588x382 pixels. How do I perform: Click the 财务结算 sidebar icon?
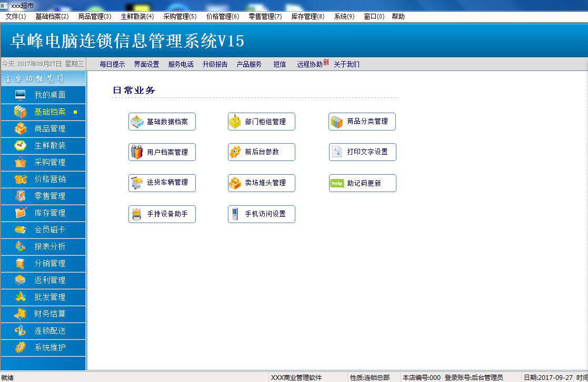(20, 314)
